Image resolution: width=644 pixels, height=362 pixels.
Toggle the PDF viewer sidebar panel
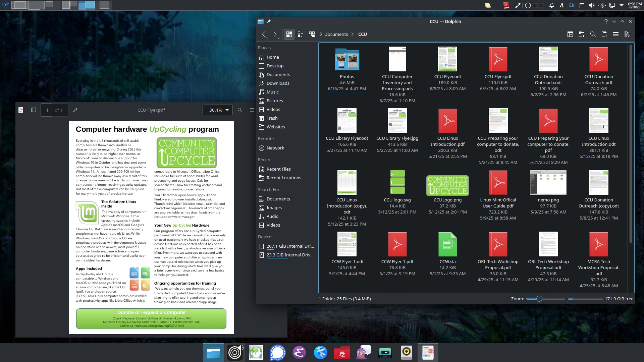33,110
